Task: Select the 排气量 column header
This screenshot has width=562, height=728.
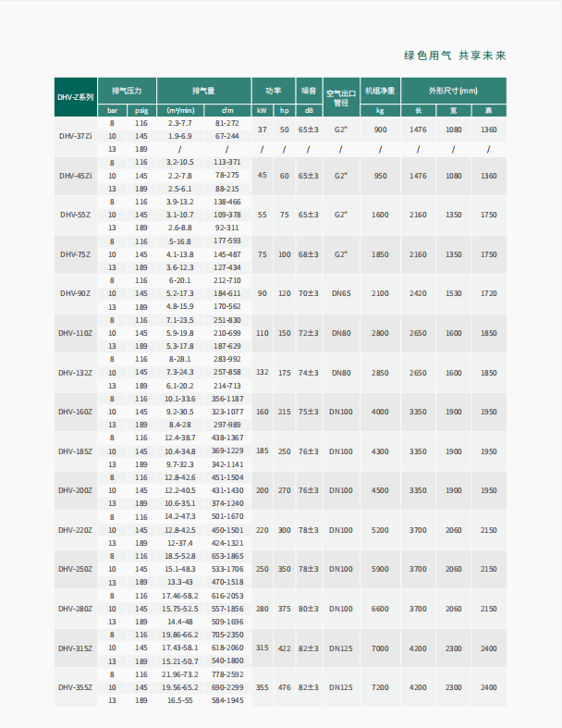Action: click(203, 91)
